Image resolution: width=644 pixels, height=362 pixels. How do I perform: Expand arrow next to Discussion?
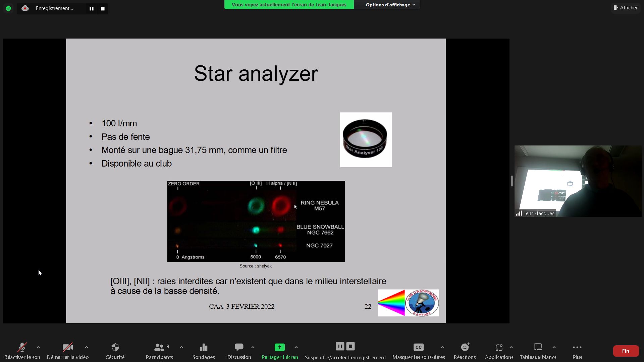(x=253, y=347)
